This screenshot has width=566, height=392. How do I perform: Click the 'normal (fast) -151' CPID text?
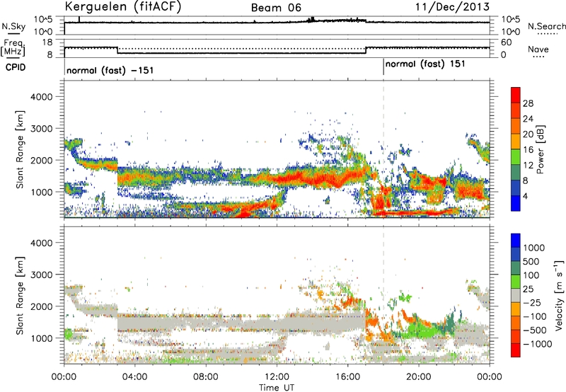pos(110,70)
